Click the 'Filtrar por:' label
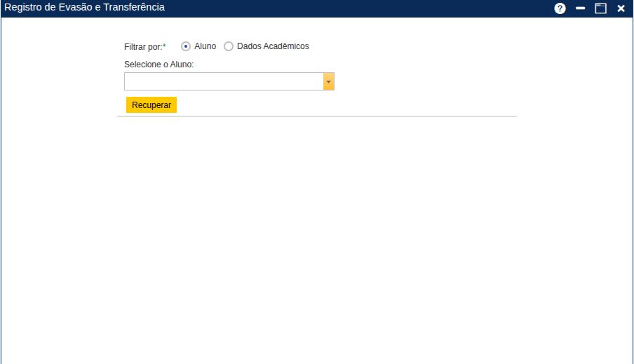Image resolution: width=634 pixels, height=364 pixels. [142, 47]
